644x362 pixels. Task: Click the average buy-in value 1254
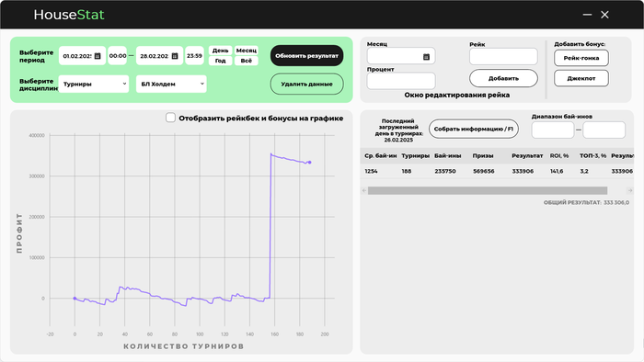371,172
